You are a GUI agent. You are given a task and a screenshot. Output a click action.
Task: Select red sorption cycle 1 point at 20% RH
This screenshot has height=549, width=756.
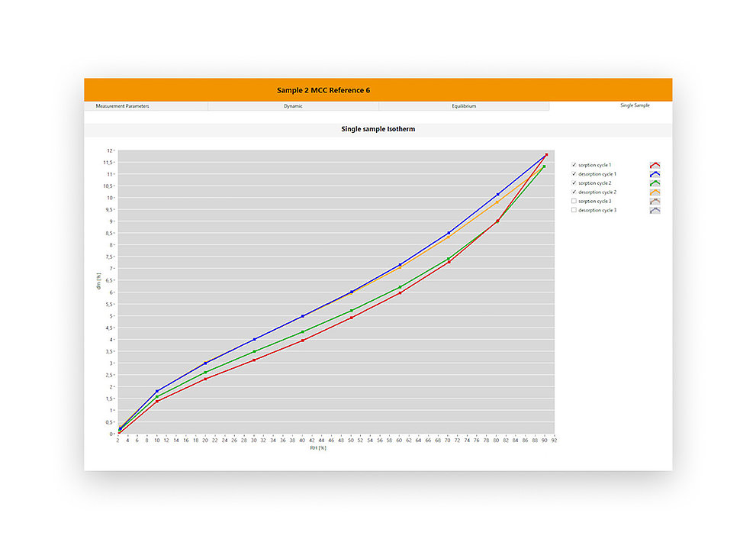pos(205,379)
